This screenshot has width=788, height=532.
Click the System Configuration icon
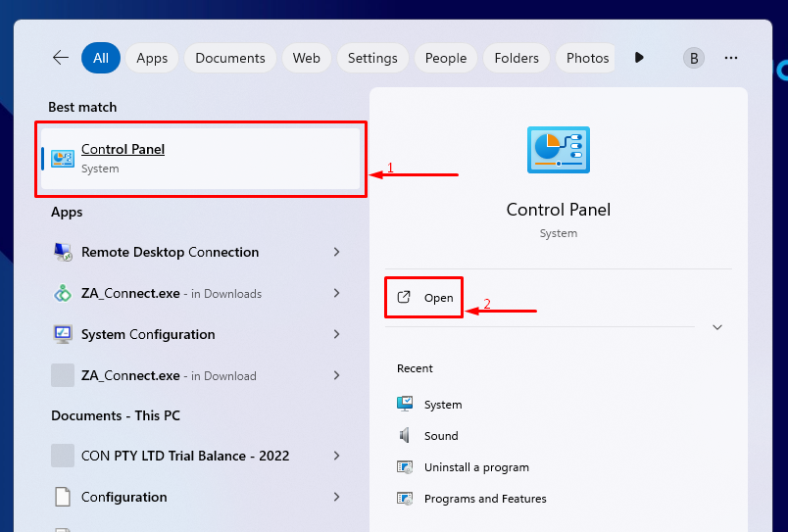coord(63,334)
